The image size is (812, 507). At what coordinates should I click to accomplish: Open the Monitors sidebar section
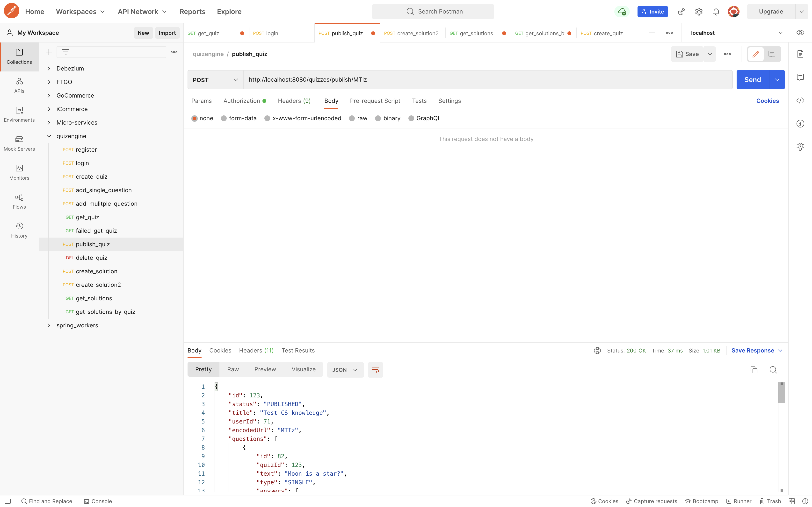(x=19, y=172)
